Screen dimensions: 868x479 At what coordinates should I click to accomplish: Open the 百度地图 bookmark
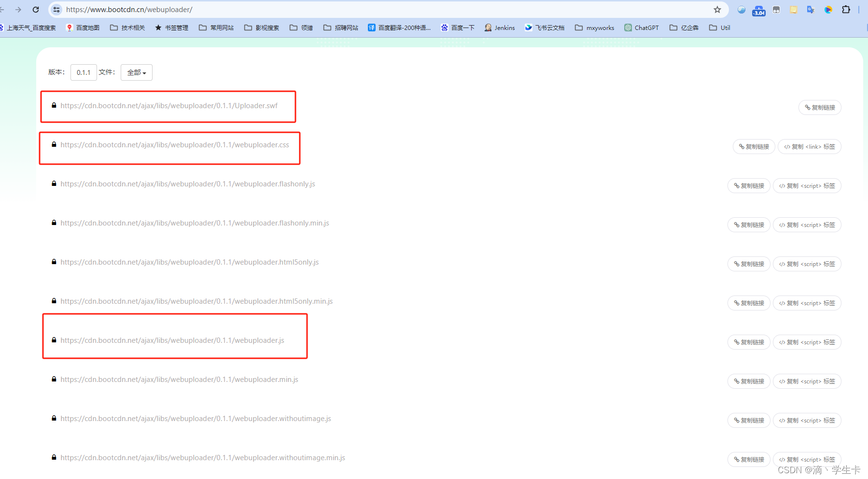pos(83,28)
